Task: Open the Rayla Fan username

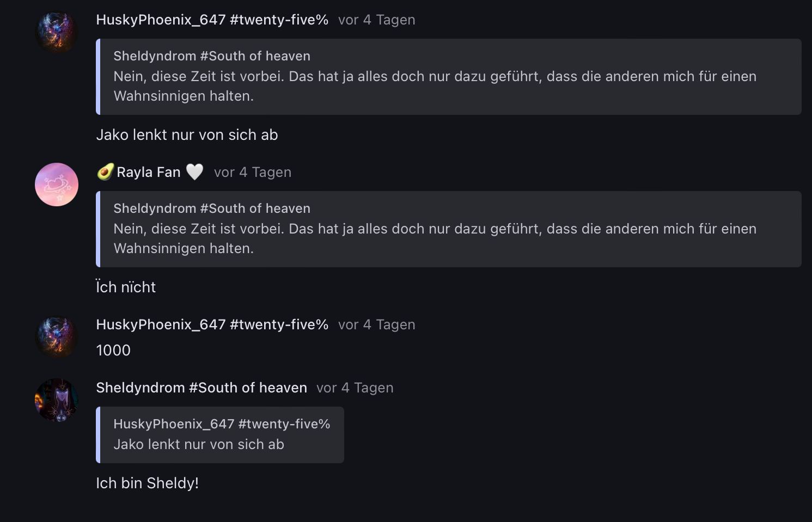Action: pos(148,172)
